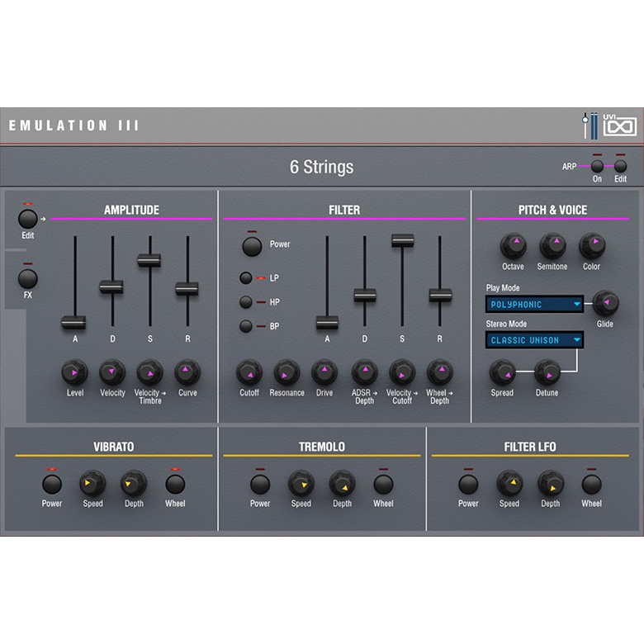Toggle the Filter Power button
Viewport: 644px width, 644px height.
tap(252, 246)
